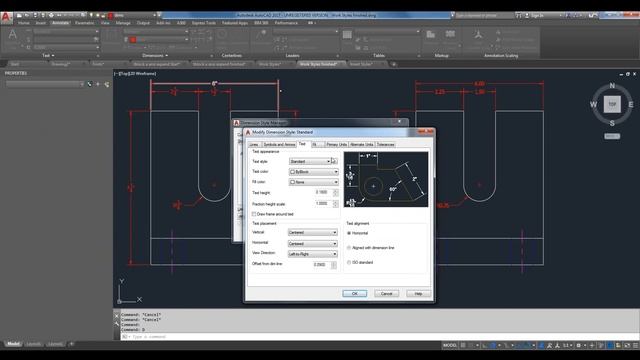Switch to the Symbols and Arrows tab
The width and height of the screenshot is (640, 360).
279,144
